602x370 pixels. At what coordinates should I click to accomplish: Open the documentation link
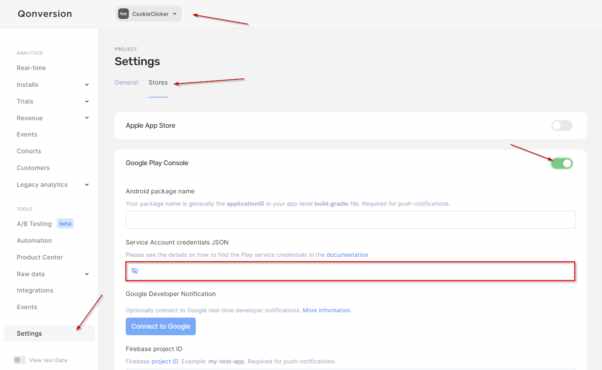[347, 255]
